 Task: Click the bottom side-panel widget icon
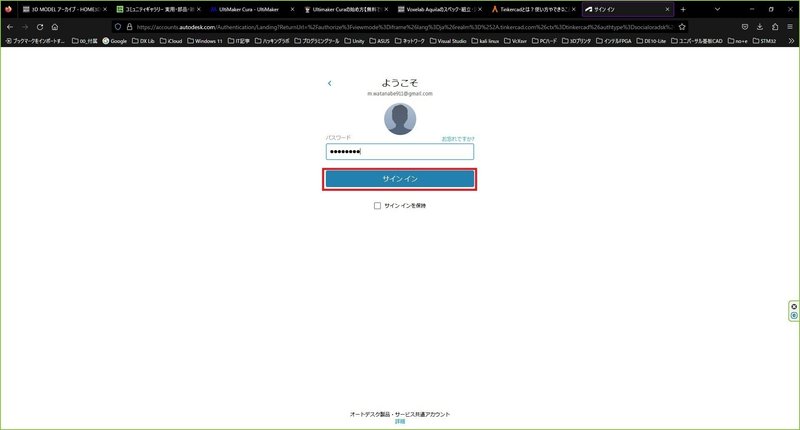pos(794,316)
